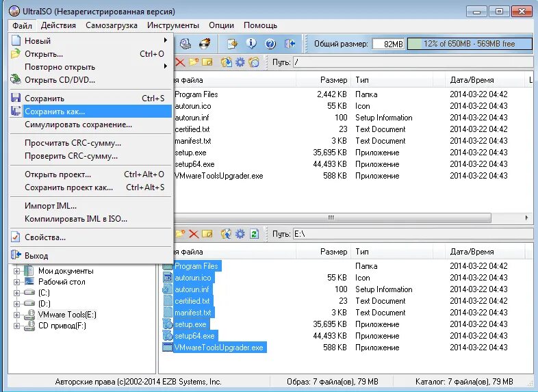The image size is (538, 392).
Task: Open the Инструменты menu
Action: pyautogui.click(x=173, y=25)
